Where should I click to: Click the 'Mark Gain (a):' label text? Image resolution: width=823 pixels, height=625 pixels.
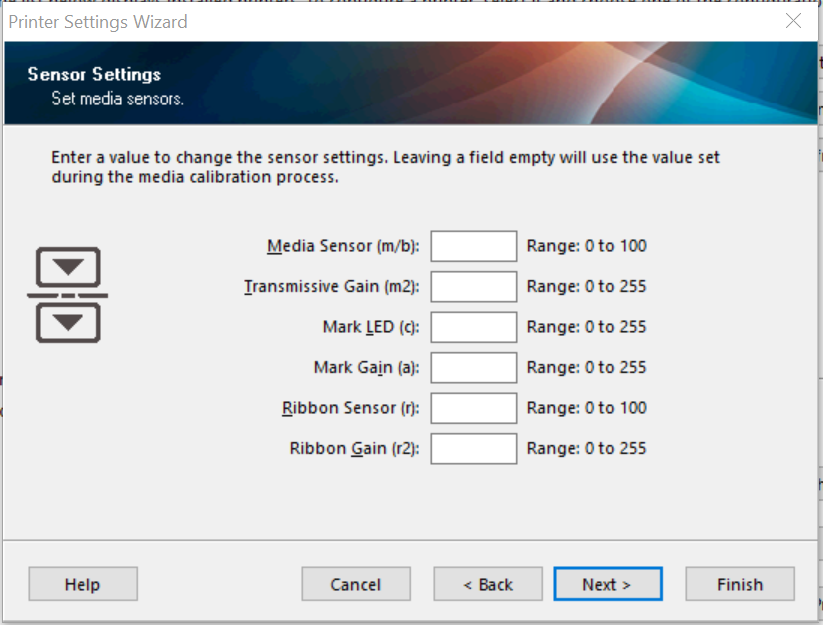pos(366,368)
